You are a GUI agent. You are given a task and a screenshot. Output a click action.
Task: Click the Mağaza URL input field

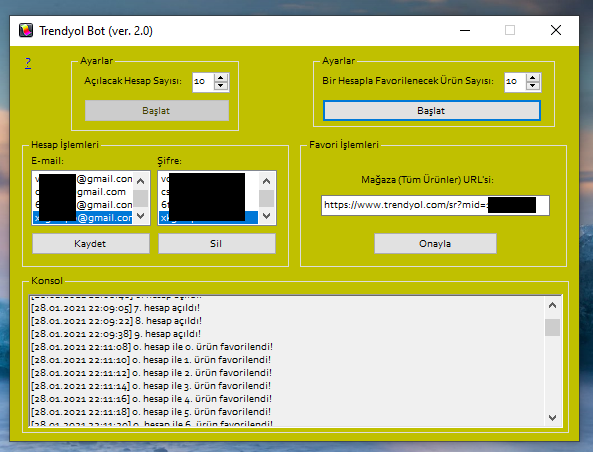click(x=435, y=205)
